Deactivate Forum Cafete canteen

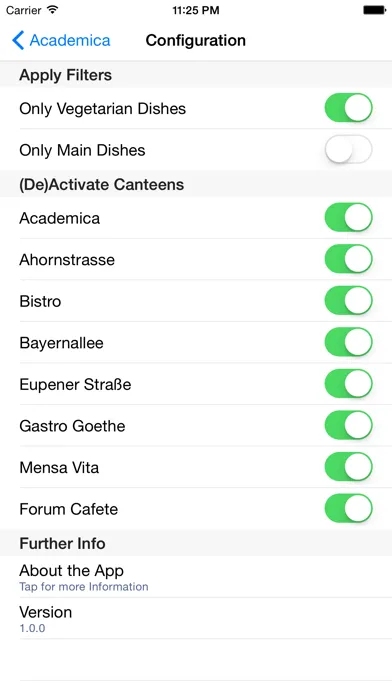(x=348, y=509)
